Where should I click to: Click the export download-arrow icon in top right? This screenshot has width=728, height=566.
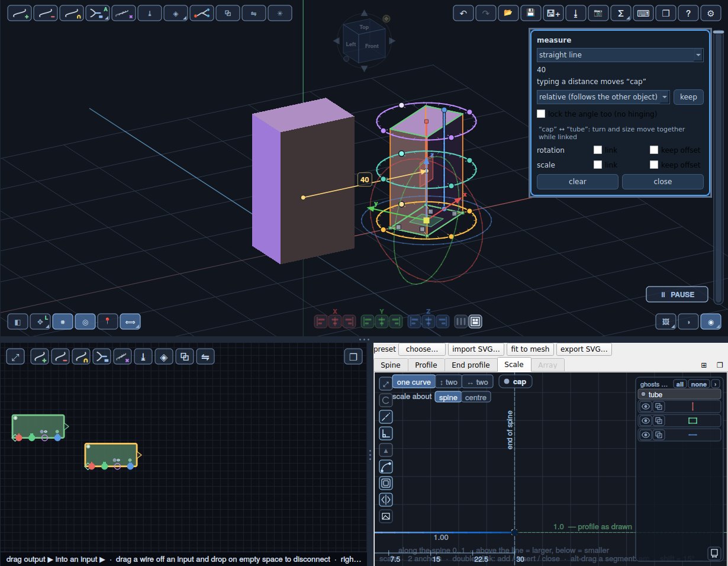[575, 13]
